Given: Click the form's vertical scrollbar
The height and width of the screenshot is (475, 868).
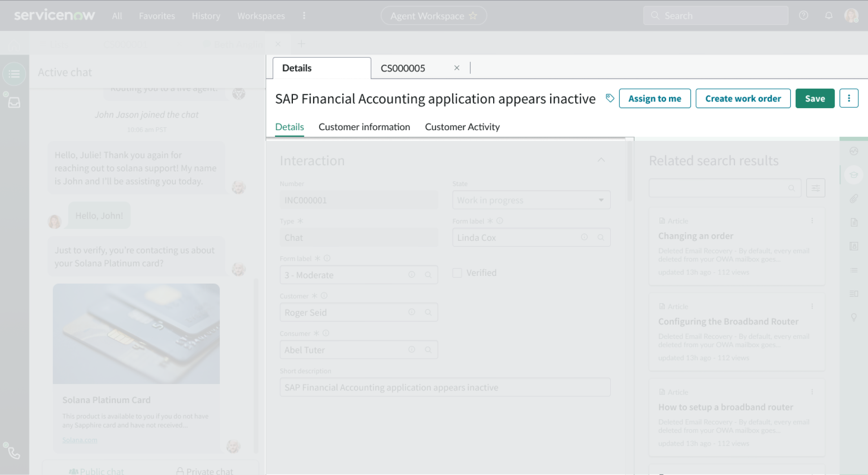Looking at the screenshot, I should 629,171.
